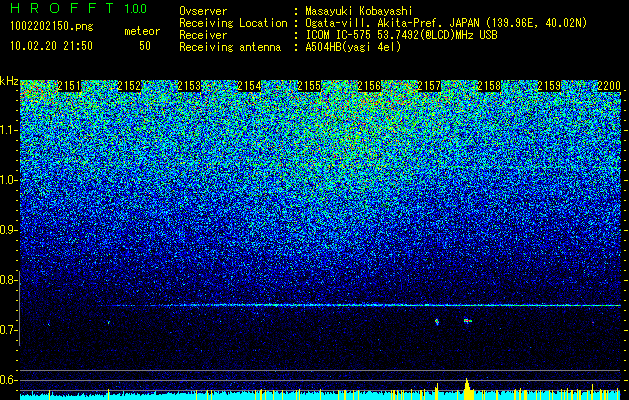This screenshot has width=629, height=400.
Task: Click the 2152 time marker
Action: point(129,86)
